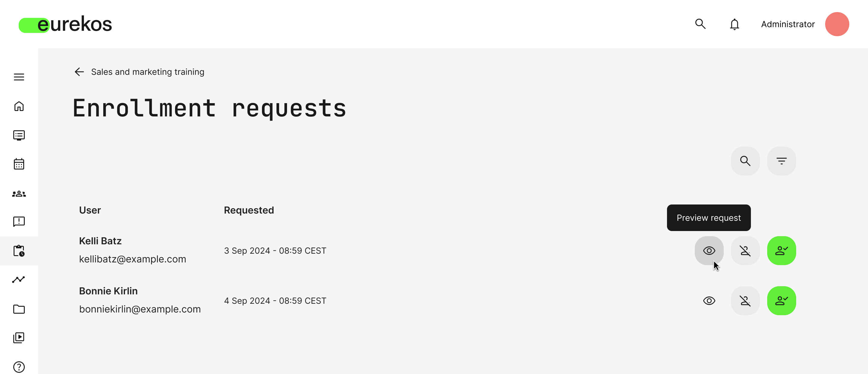Approve Bonnie Kirlin's enrollment request
868x374 pixels.
(781, 301)
